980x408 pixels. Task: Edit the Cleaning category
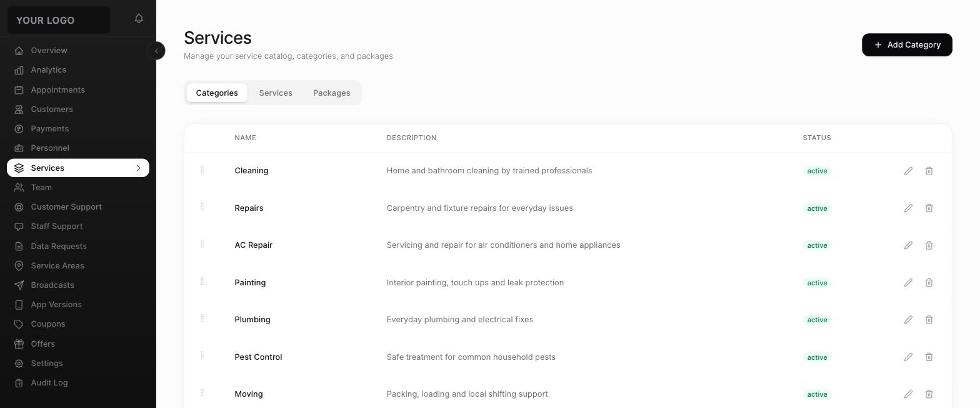(908, 171)
